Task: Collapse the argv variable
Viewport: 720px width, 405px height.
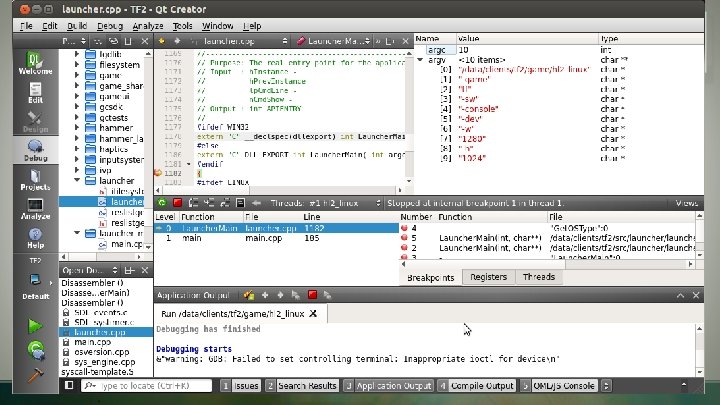Action: tap(420, 60)
